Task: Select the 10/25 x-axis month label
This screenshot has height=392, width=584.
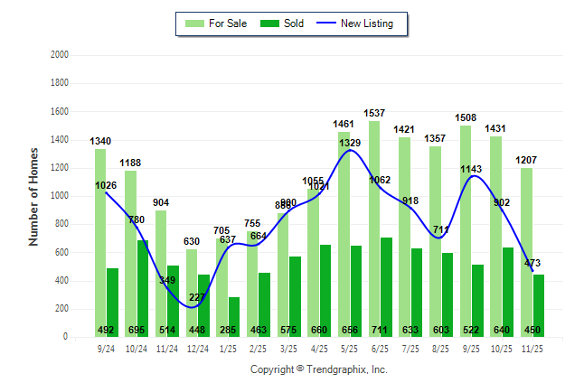Action: click(x=502, y=349)
